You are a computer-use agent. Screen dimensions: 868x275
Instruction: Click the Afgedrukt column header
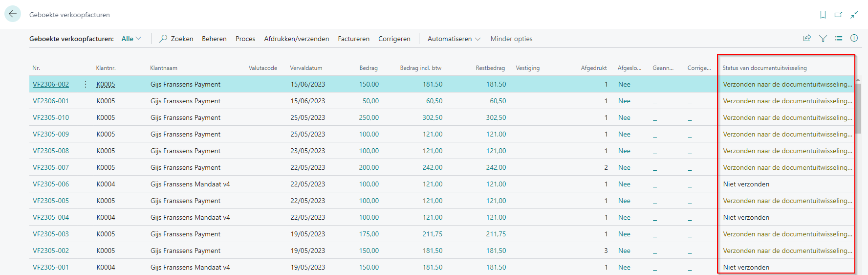pos(594,68)
